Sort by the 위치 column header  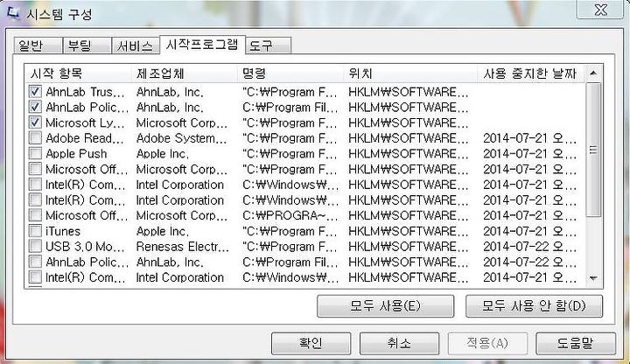pyautogui.click(x=410, y=73)
